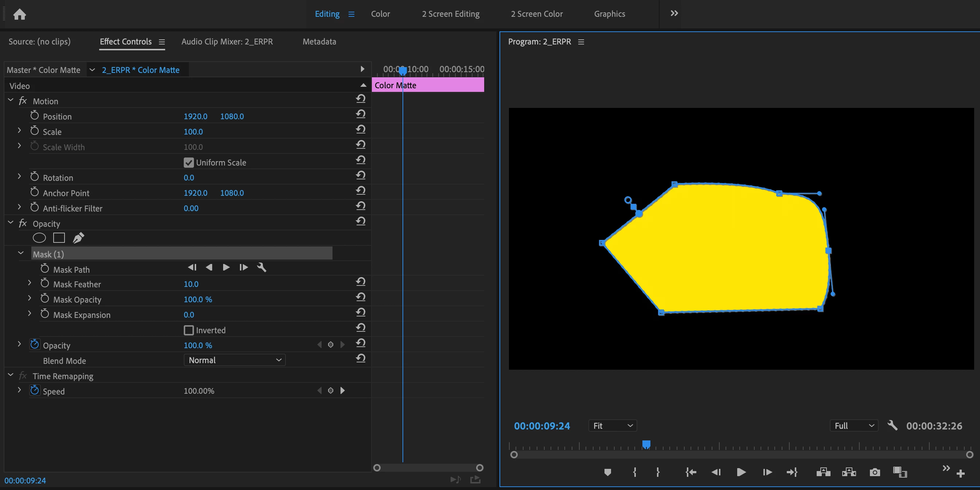Viewport: 980px width, 490px height.
Task: Track selected mask forward
Action: point(226,268)
